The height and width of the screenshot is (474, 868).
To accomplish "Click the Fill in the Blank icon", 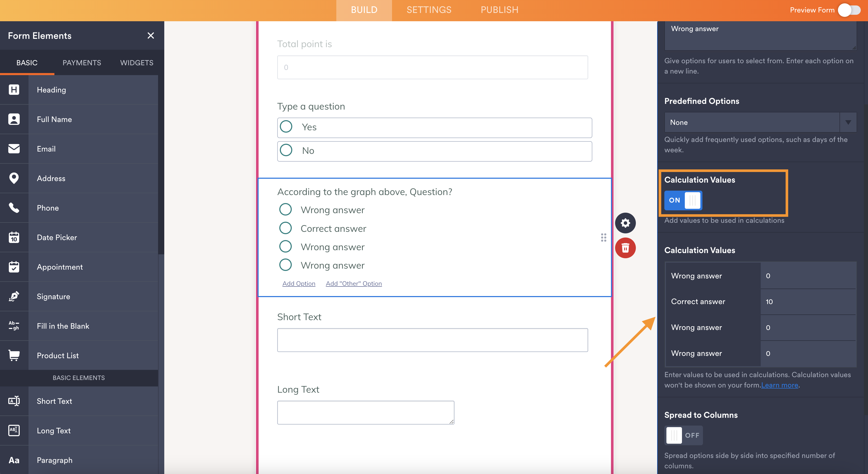I will pyautogui.click(x=14, y=326).
